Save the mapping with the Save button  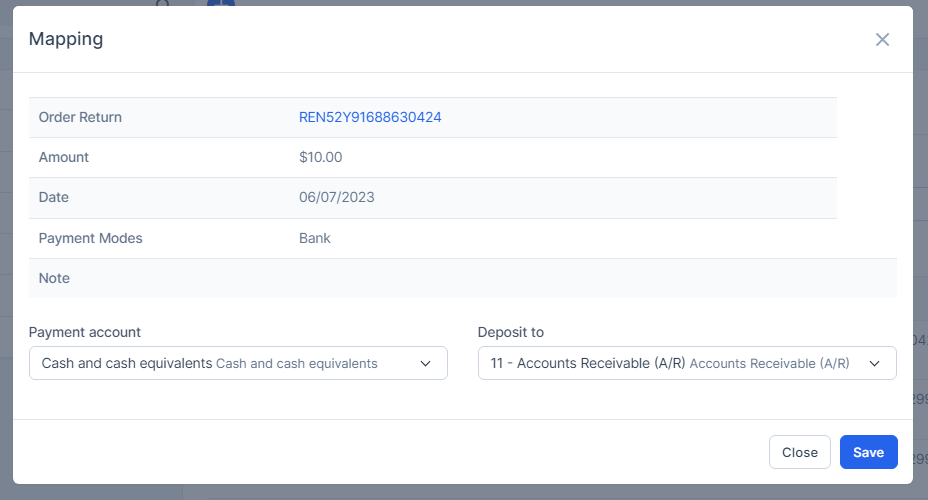coord(868,452)
